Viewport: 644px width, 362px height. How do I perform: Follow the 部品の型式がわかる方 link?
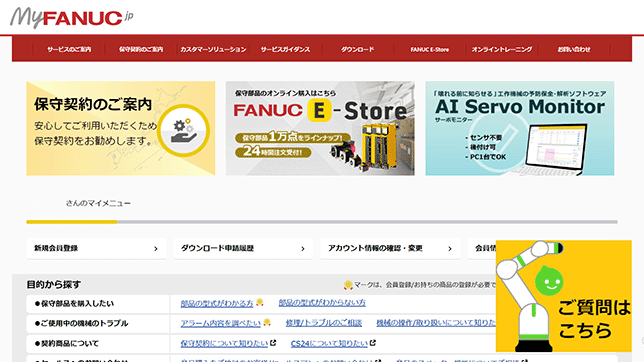coord(217,303)
